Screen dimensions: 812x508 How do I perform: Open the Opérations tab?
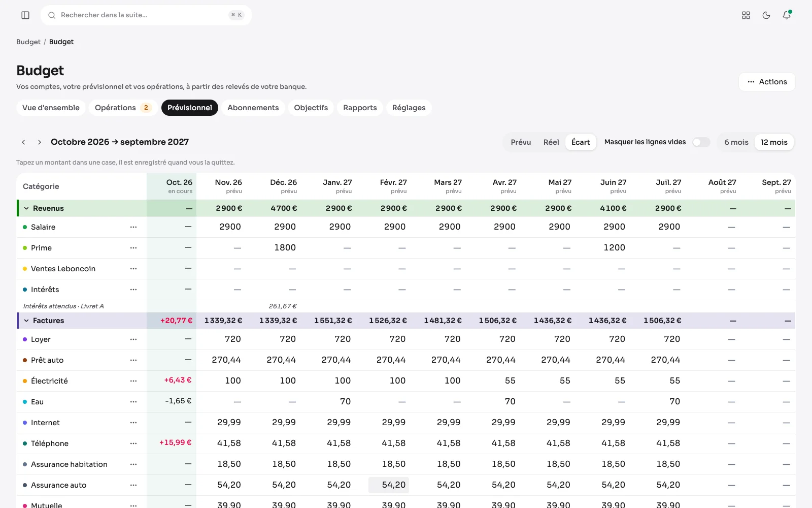[123, 108]
